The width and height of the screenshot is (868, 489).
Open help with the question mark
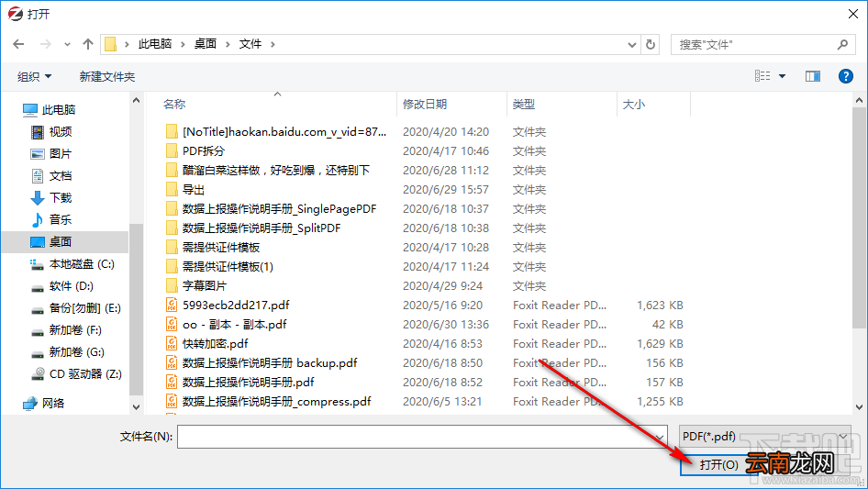pos(845,76)
